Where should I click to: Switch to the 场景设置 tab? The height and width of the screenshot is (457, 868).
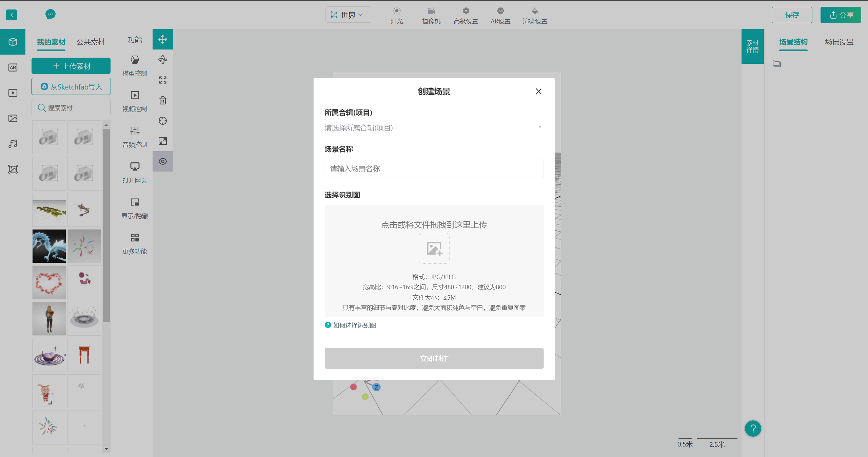pos(839,42)
